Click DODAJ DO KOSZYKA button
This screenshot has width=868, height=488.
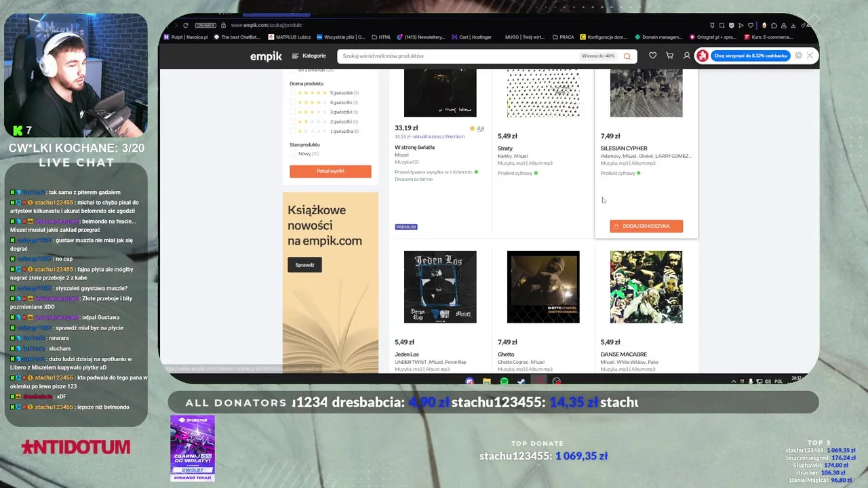pyautogui.click(x=646, y=226)
